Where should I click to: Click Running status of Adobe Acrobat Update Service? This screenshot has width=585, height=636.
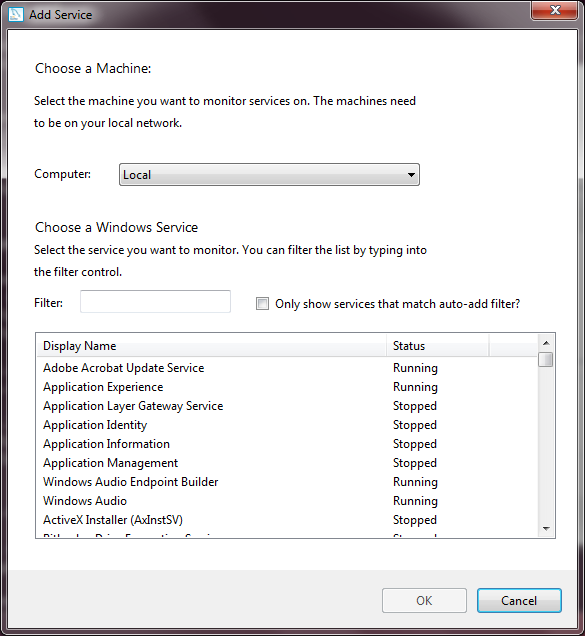click(x=415, y=368)
